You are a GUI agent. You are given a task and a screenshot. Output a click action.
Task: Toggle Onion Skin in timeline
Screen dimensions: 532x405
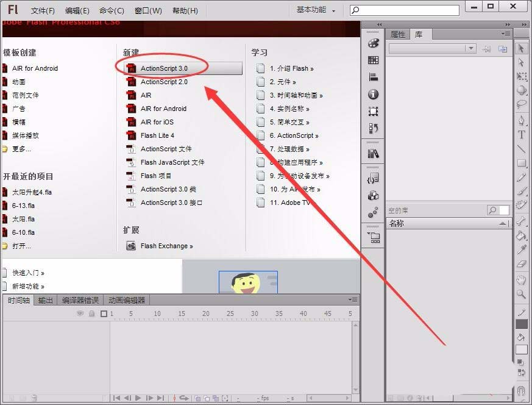[x=198, y=398]
